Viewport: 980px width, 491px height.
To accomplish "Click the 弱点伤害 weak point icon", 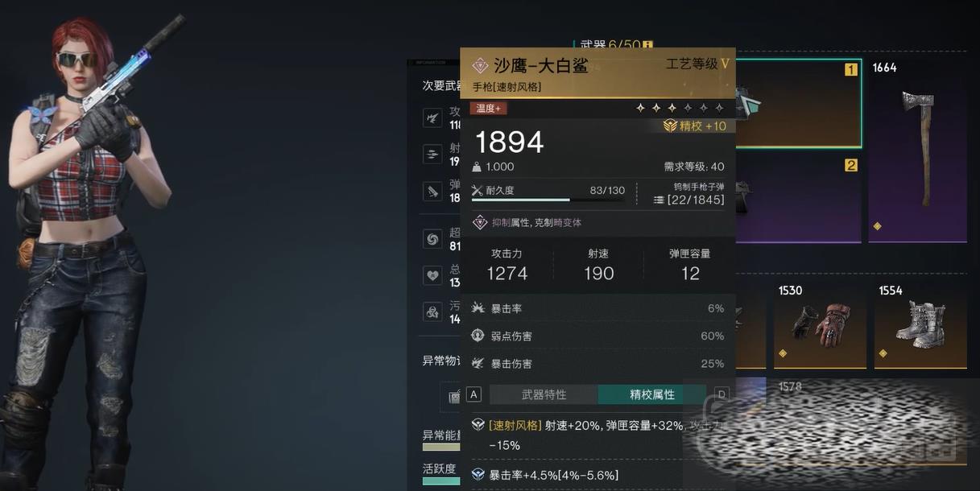I will (478, 336).
